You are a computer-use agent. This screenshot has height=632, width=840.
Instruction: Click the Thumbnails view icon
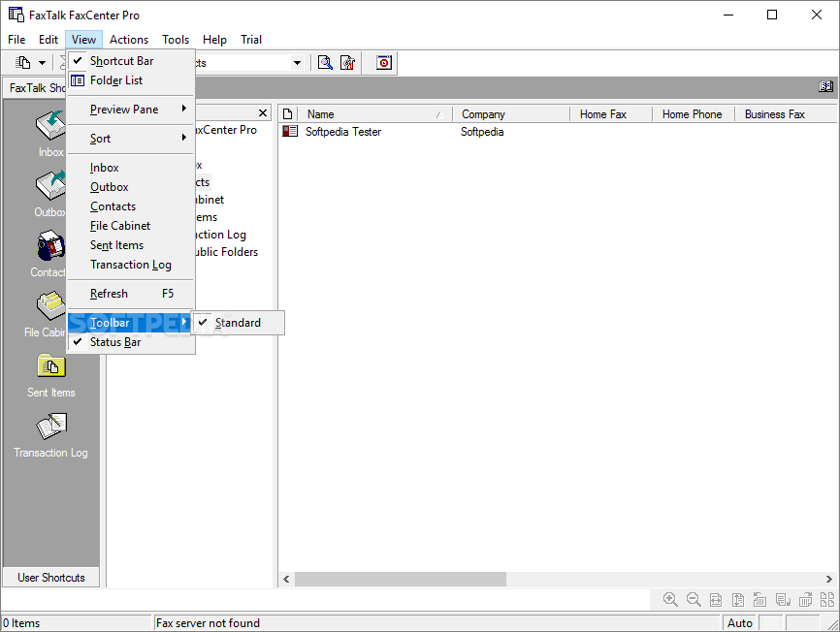(x=827, y=599)
